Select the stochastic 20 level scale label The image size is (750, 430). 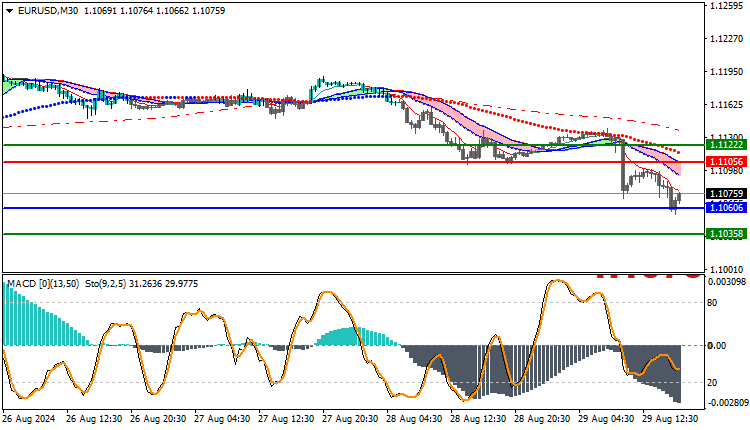click(712, 383)
